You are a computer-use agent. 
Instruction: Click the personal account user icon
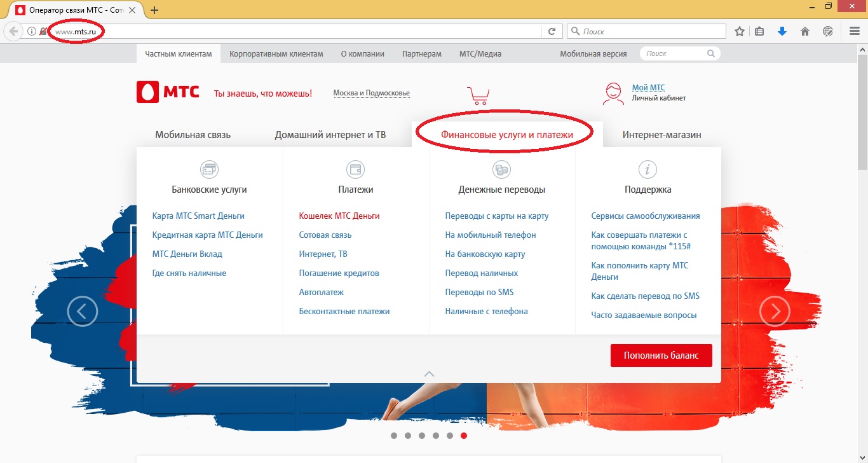click(x=613, y=93)
